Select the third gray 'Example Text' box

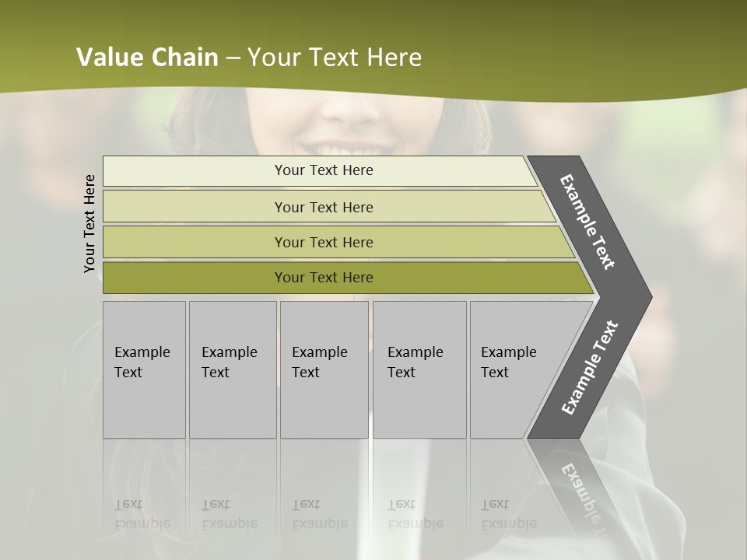coord(324,369)
